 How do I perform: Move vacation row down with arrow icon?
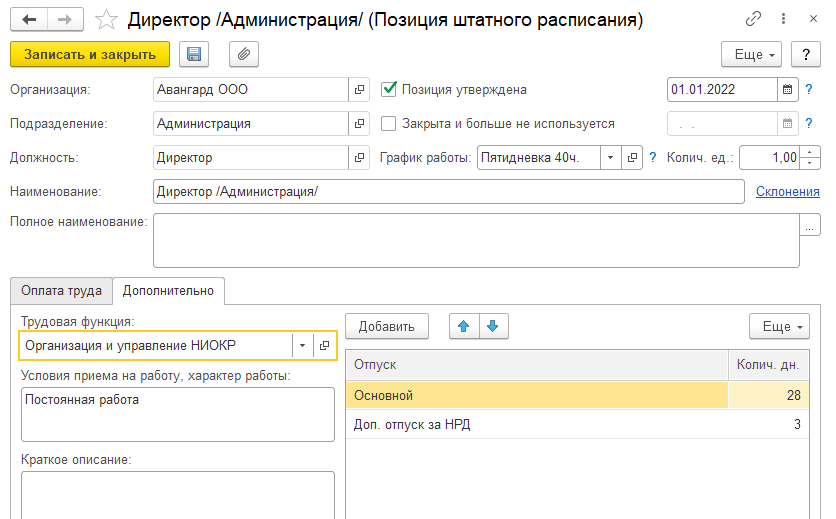pos(494,326)
